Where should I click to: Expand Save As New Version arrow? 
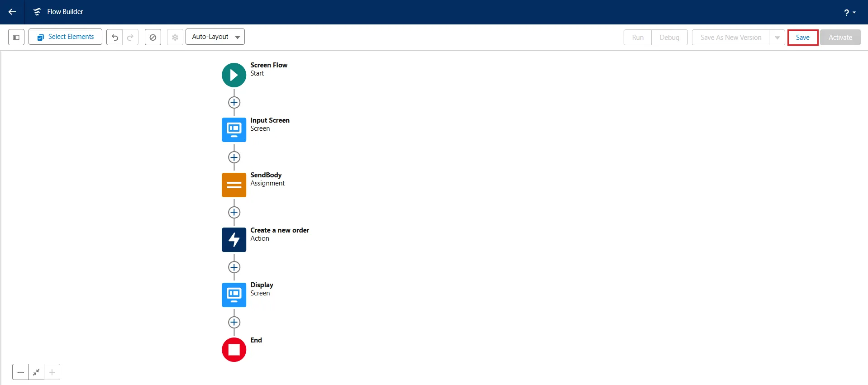(x=777, y=38)
